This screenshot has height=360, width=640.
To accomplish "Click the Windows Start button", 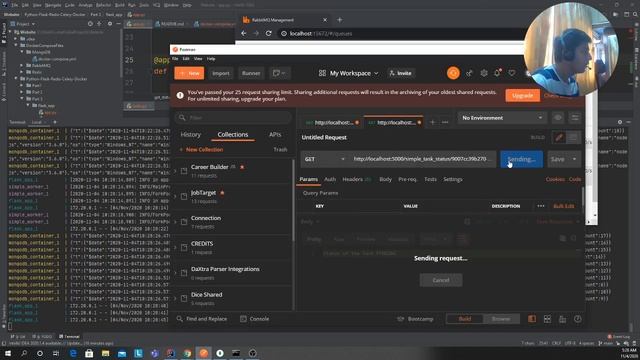I will point(7,353).
